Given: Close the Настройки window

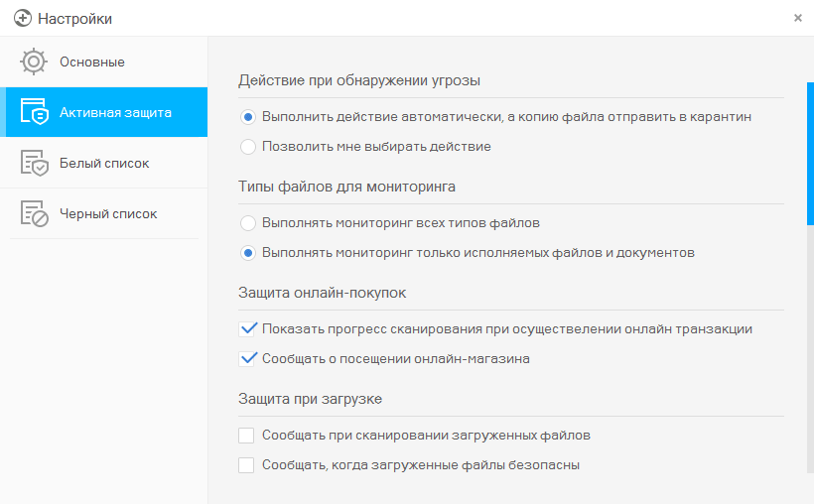Looking at the screenshot, I should (798, 18).
